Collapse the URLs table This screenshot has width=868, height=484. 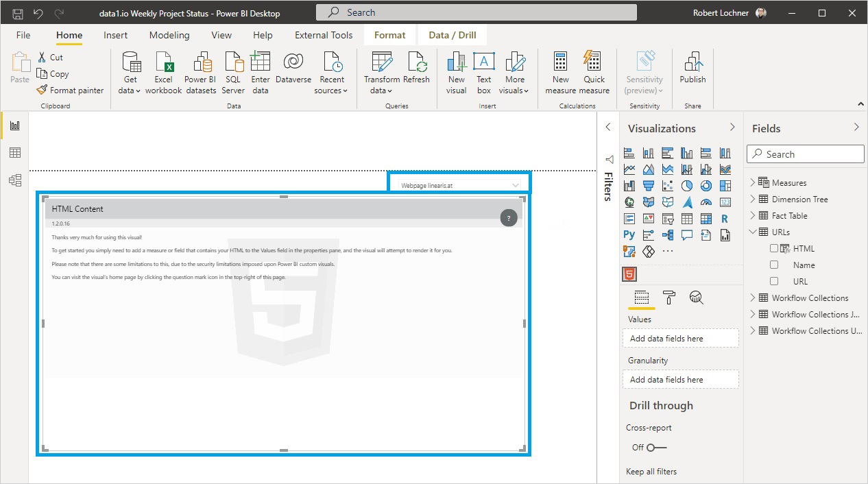[x=753, y=232]
